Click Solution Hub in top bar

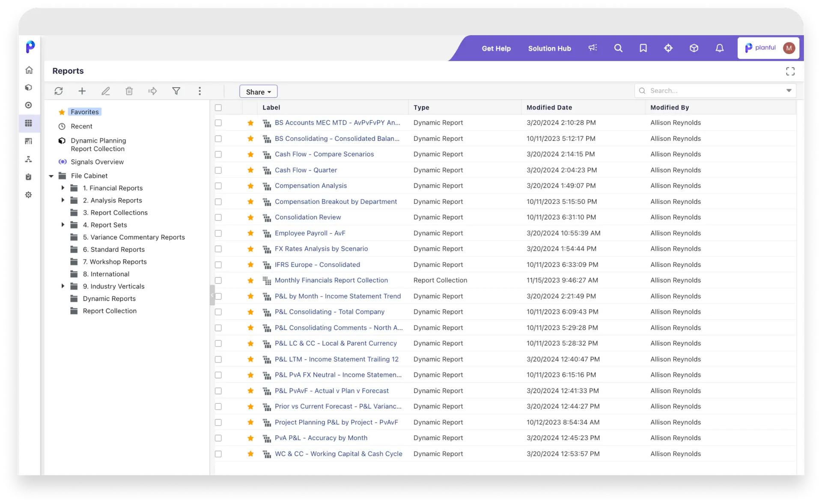549,49
